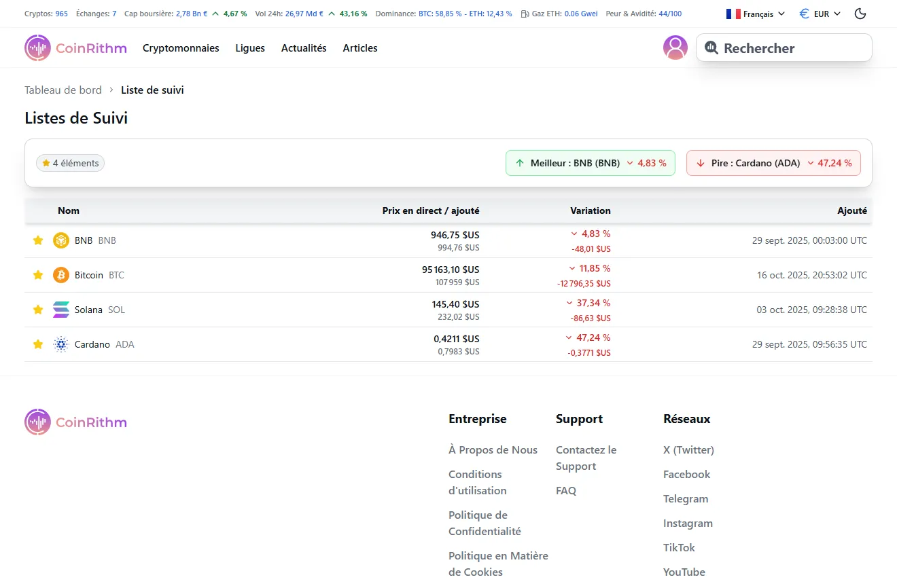Image resolution: width=897 pixels, height=588 pixels.
Task: Open the Cryptomonnaies menu item
Action: click(181, 48)
